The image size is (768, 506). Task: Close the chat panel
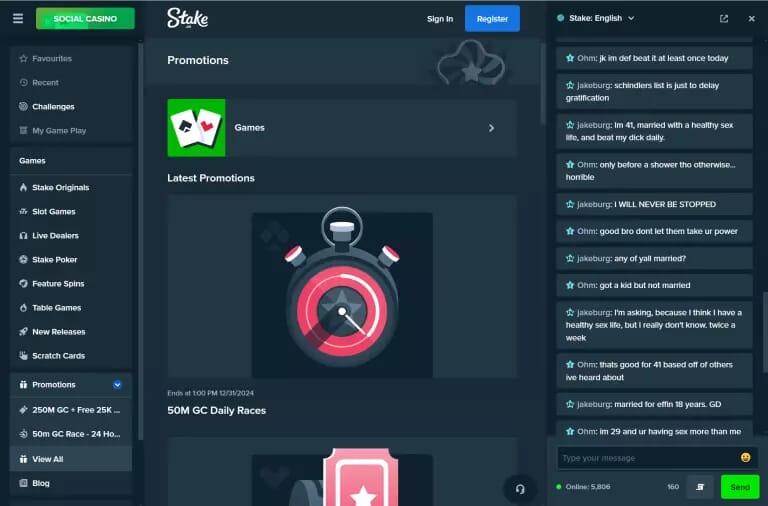751,19
